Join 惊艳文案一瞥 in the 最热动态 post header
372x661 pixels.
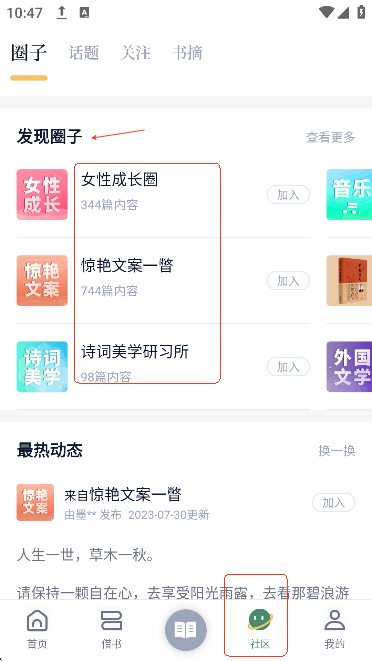(x=334, y=502)
